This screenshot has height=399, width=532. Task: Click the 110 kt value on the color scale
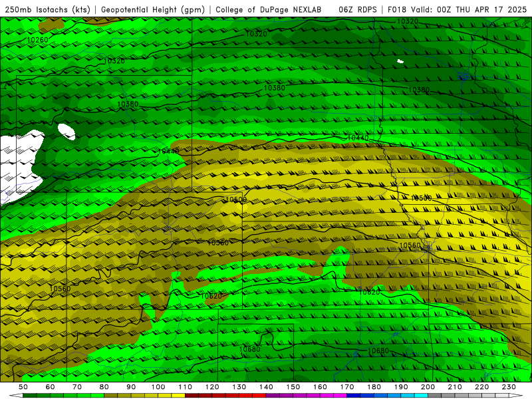tap(186, 387)
